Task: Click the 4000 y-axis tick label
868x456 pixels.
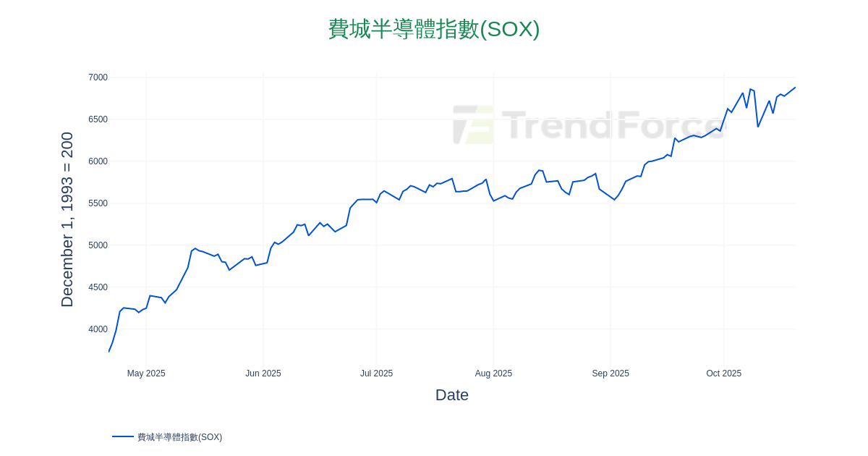Action: (x=98, y=329)
